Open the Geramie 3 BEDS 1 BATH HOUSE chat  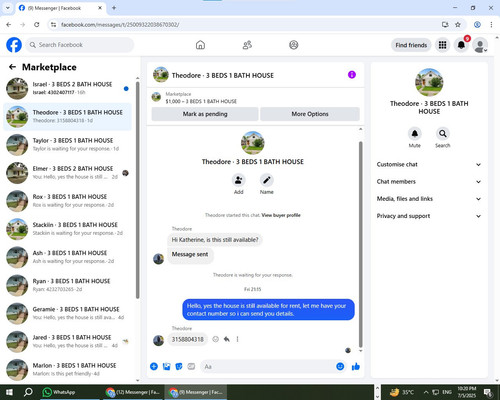67,313
